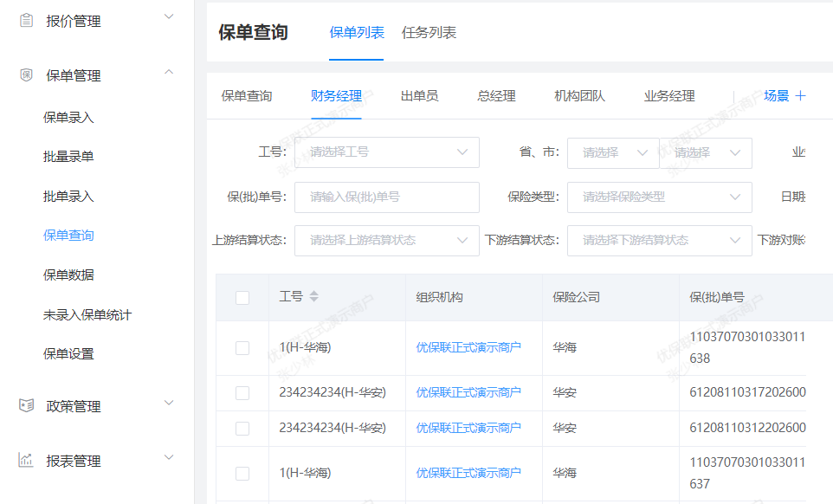Open the city 请选择 dropdown

[x=706, y=153]
